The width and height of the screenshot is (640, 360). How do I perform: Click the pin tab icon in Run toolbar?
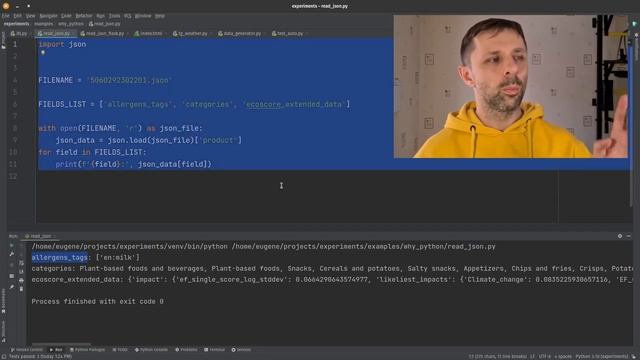coord(12,287)
